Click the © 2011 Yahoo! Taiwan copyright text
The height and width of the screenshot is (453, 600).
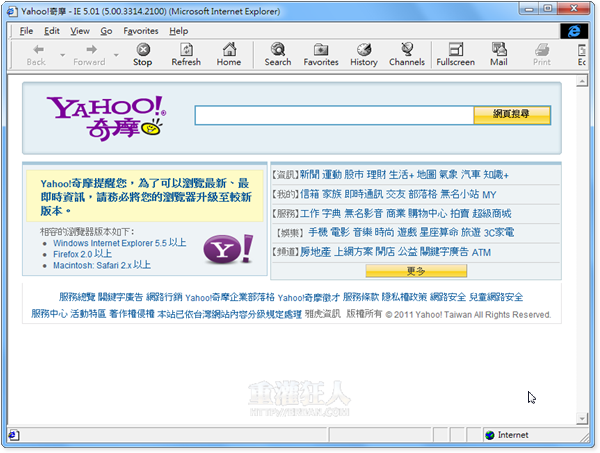coord(468,314)
